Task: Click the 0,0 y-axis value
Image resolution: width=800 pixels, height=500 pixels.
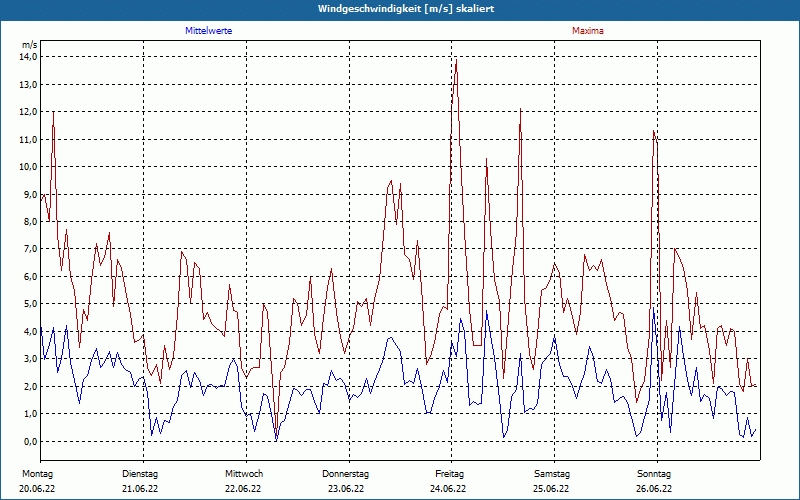Action: (31, 441)
